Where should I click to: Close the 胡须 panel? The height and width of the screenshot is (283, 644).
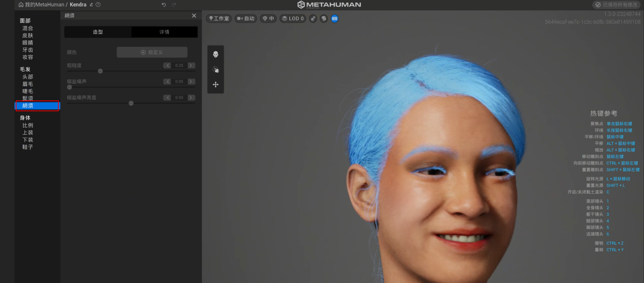point(194,16)
